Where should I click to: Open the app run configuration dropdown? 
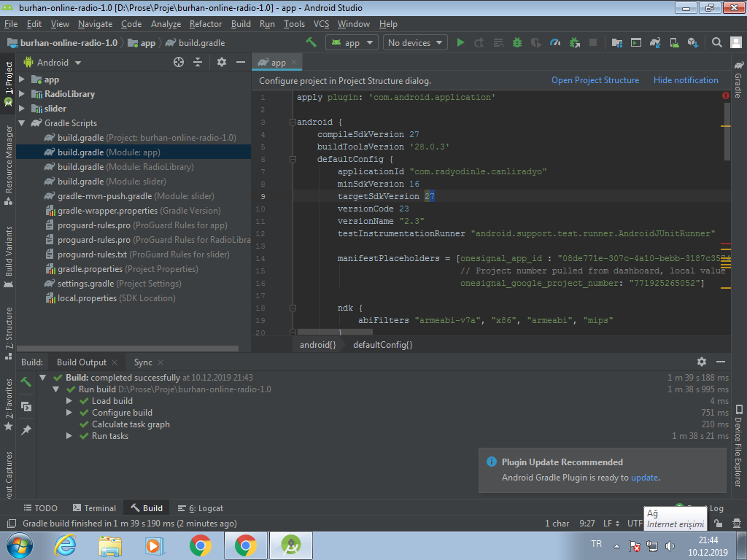click(x=352, y=42)
